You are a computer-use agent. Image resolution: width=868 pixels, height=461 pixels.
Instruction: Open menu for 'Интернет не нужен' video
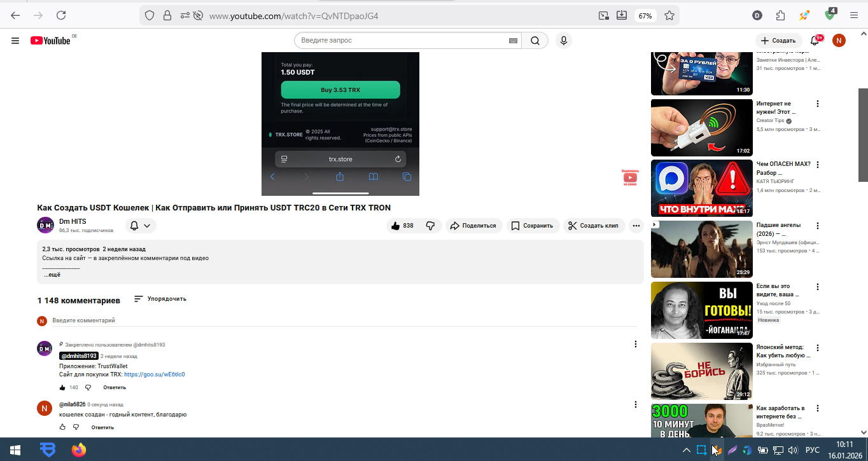pyautogui.click(x=818, y=104)
